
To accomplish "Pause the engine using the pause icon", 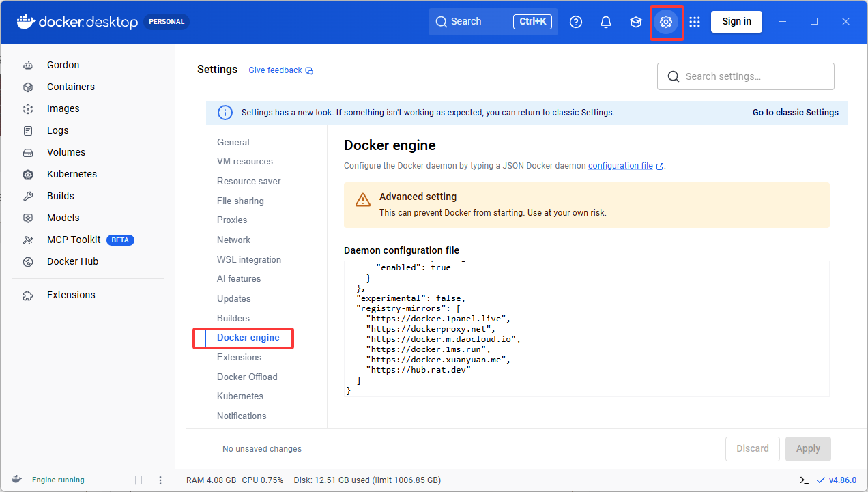I will coord(139,480).
